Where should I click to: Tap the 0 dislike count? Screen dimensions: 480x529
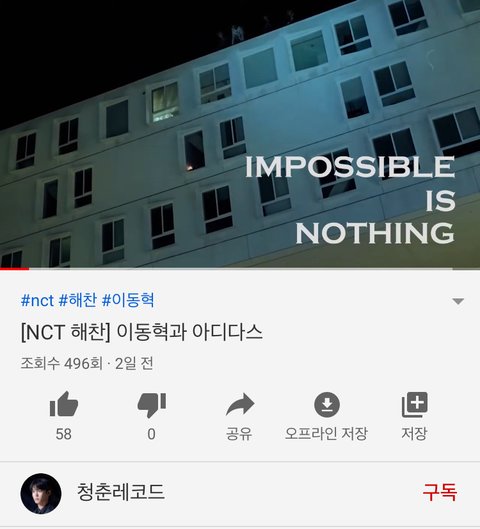[151, 434]
